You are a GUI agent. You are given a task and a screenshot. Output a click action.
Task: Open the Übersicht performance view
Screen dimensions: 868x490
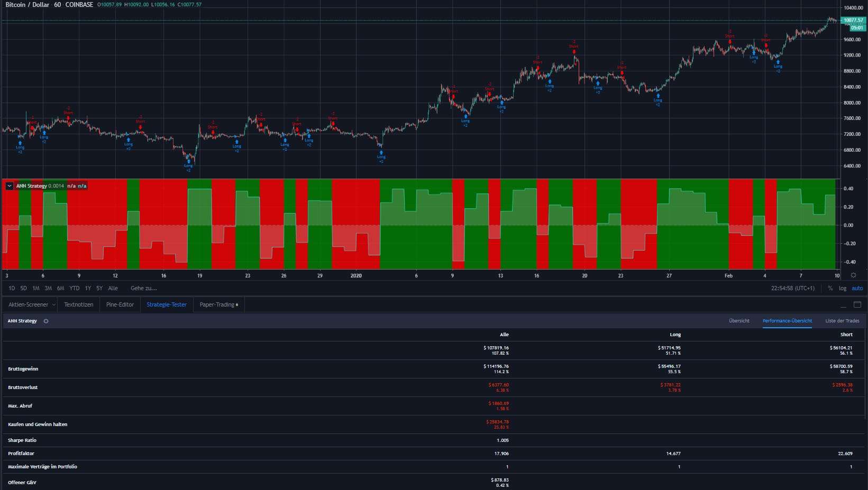pyautogui.click(x=739, y=321)
